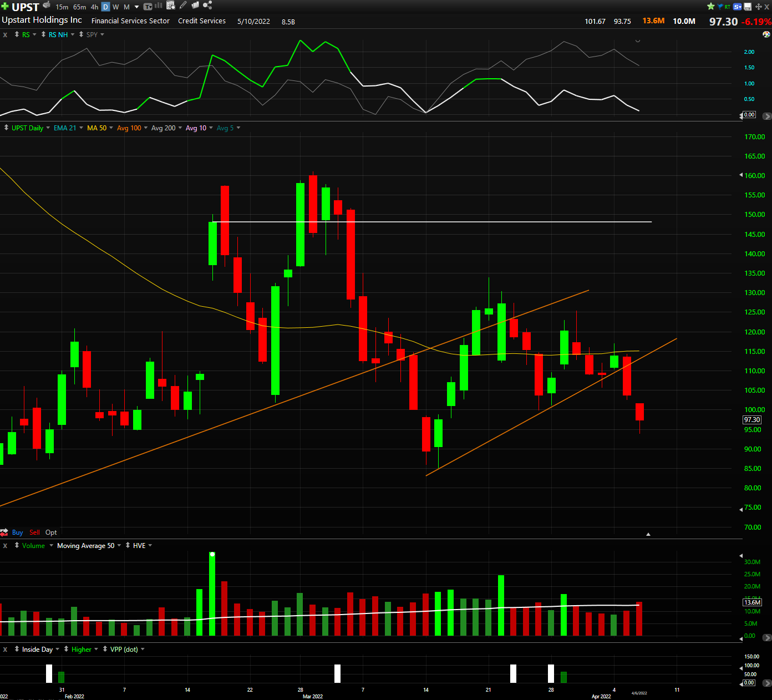The height and width of the screenshot is (700, 772).
Task: Click the reorder arrows beside HVE label
Action: point(128,545)
